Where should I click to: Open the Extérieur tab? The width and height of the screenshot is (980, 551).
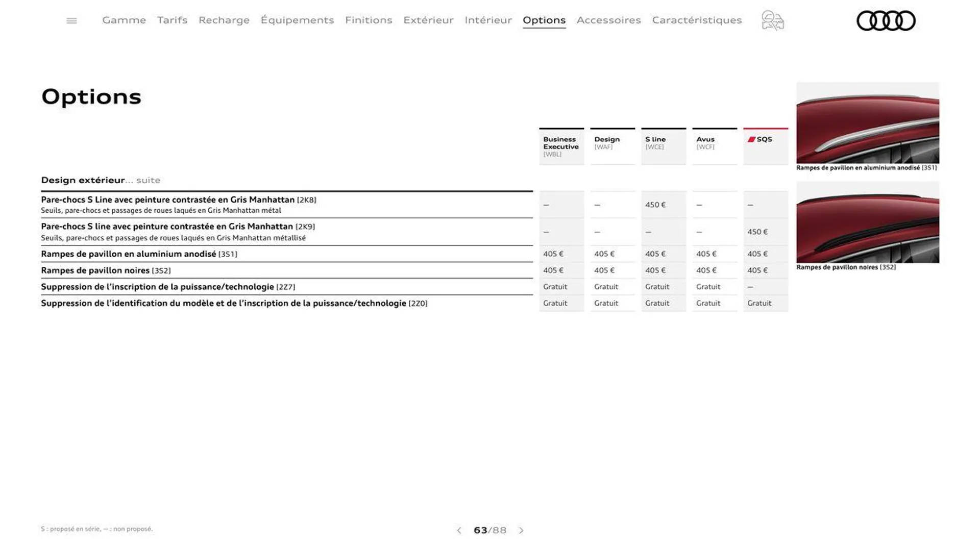[428, 20]
